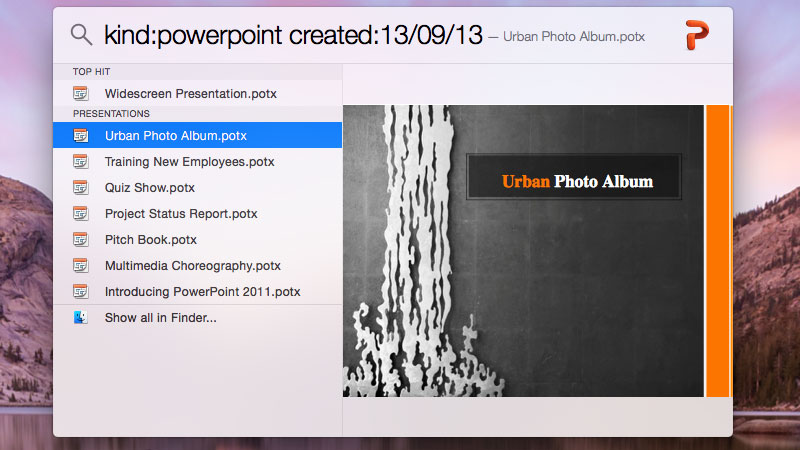Click the Training New Employees file icon
Viewport: 800px width, 450px height.
tap(81, 162)
